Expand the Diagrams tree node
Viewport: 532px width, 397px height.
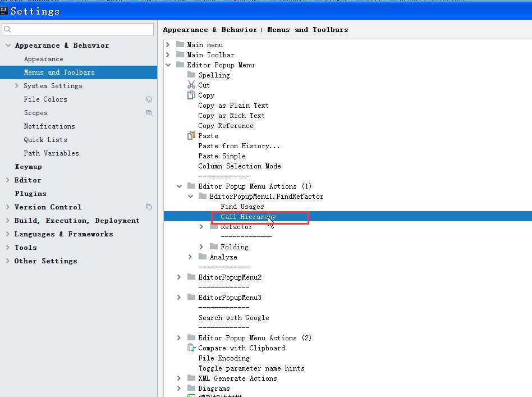(179, 388)
